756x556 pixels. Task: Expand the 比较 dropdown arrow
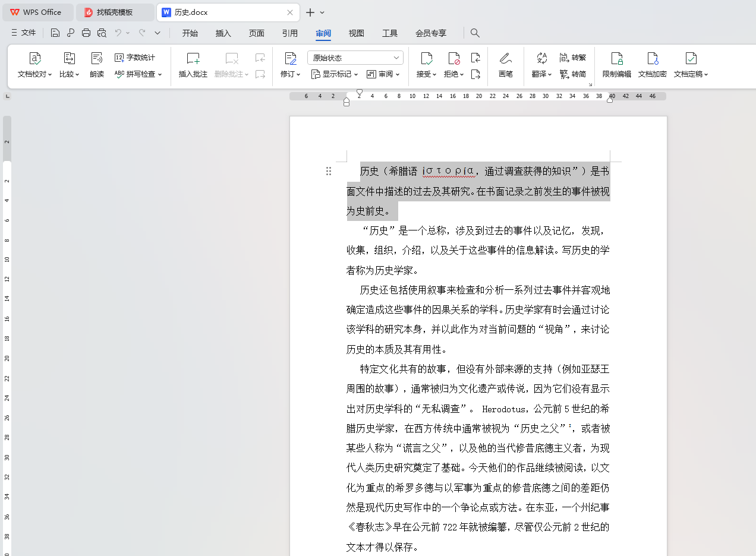pyautogui.click(x=77, y=75)
